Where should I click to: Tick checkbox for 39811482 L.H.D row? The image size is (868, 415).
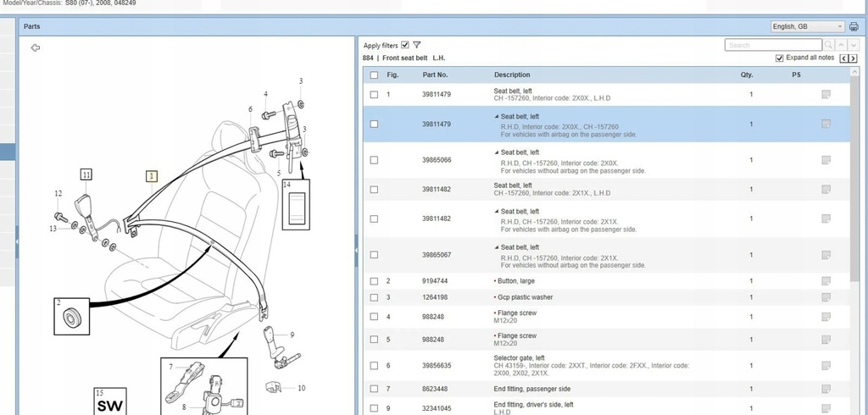coord(374,189)
